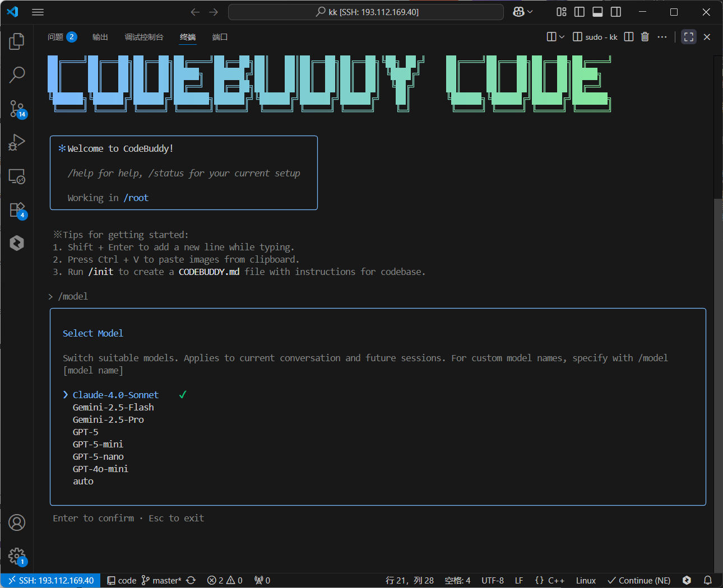Viewport: 723px width, 588px height.
Task: Select the Gemini-2.5-Flash model
Action: pyautogui.click(x=113, y=407)
